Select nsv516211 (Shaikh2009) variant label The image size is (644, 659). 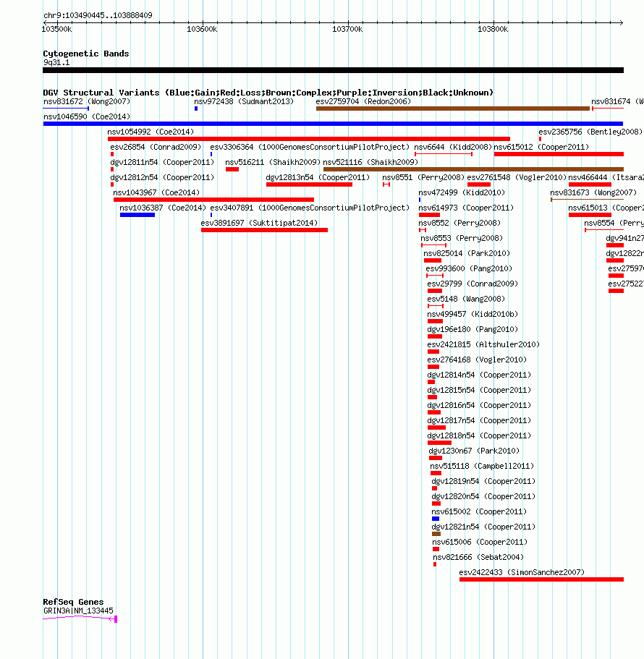[x=273, y=162]
